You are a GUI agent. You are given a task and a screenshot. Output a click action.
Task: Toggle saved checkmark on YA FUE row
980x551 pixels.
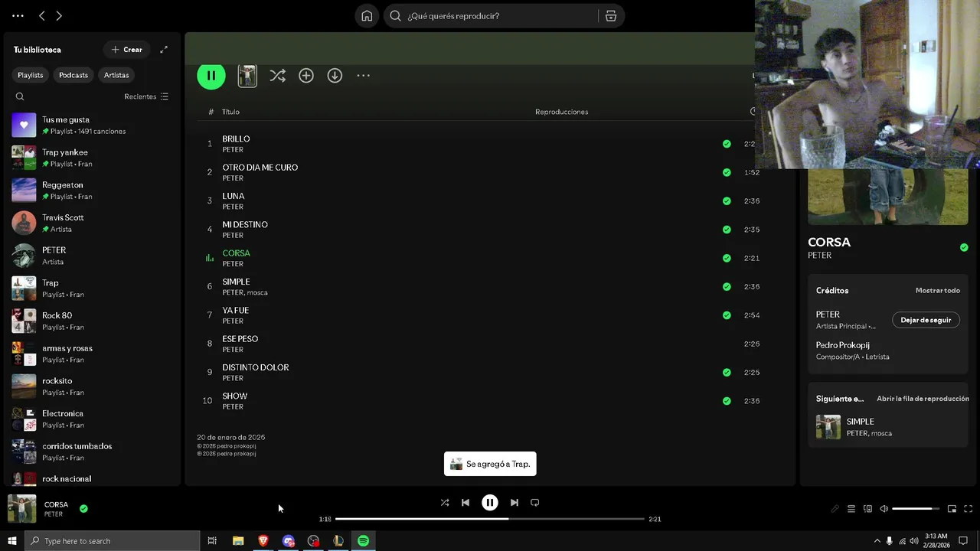pos(727,315)
